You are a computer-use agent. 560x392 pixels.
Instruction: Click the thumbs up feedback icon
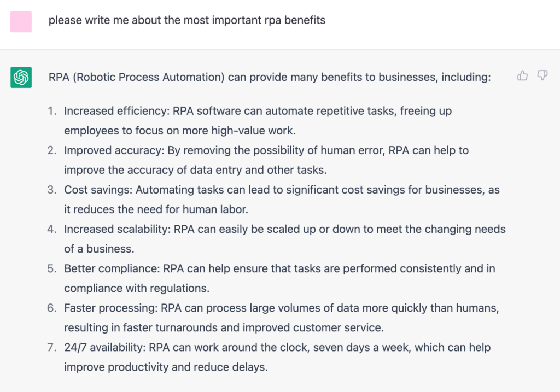coord(522,76)
